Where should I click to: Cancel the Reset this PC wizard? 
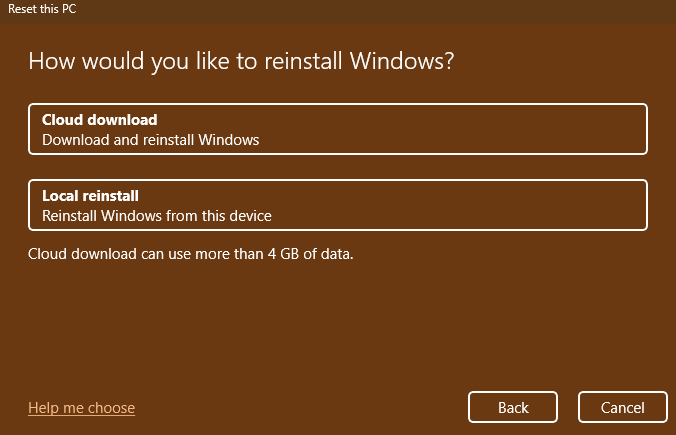coord(623,408)
